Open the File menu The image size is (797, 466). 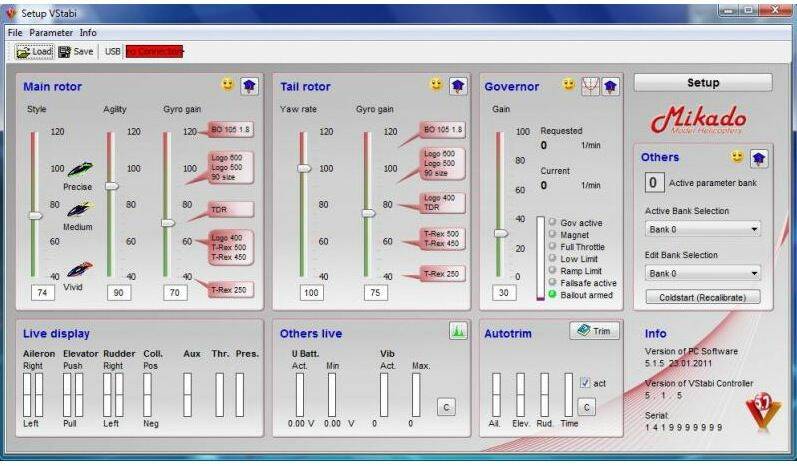click(15, 32)
